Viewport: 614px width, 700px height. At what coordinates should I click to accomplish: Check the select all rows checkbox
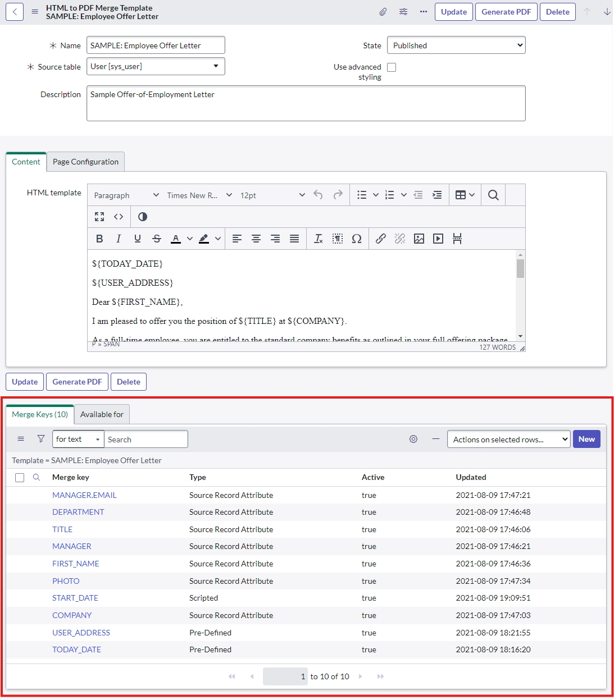pyautogui.click(x=20, y=478)
